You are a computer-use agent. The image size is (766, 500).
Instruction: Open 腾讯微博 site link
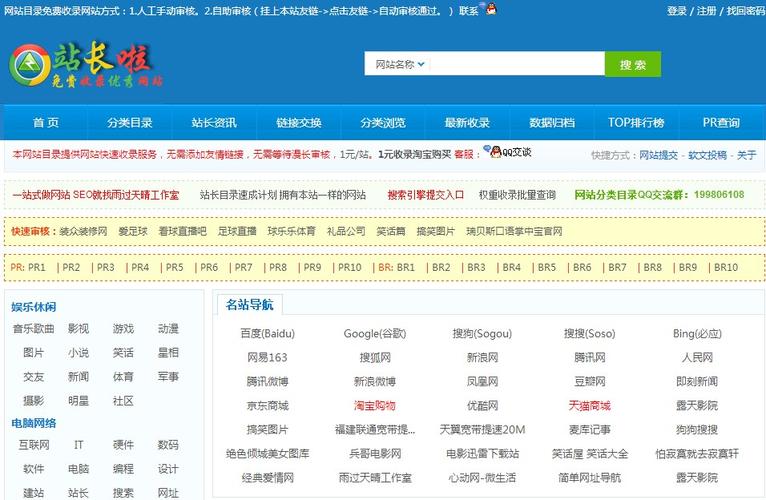tap(267, 382)
